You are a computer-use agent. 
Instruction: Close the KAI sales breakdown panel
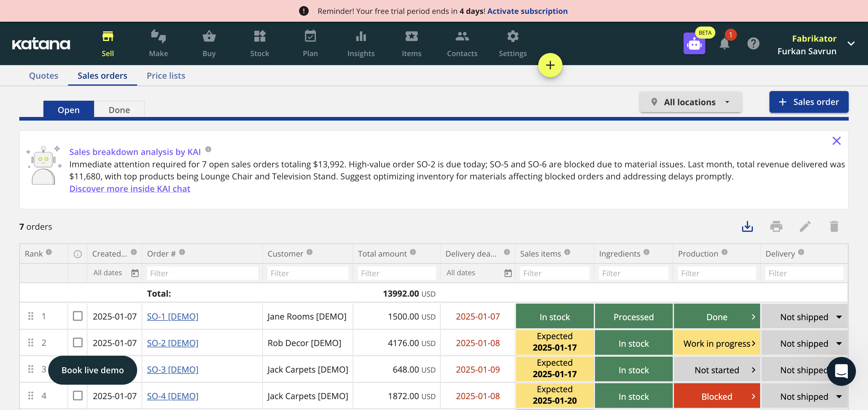[836, 140]
